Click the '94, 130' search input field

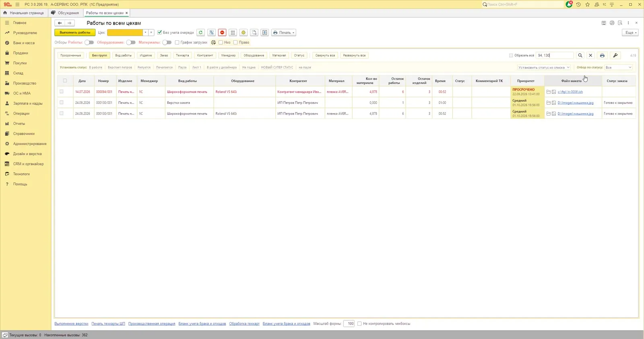tap(555, 56)
